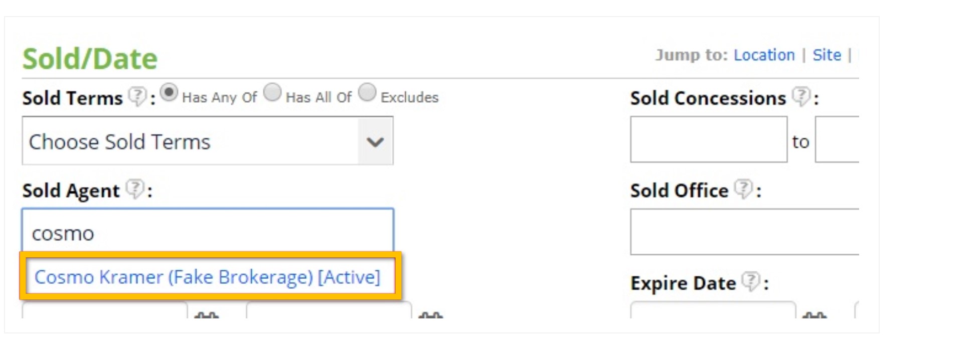Image resolution: width=980 pixels, height=358 pixels.
Task: Open the Sold Agent help tooltip icon
Action: (x=134, y=189)
